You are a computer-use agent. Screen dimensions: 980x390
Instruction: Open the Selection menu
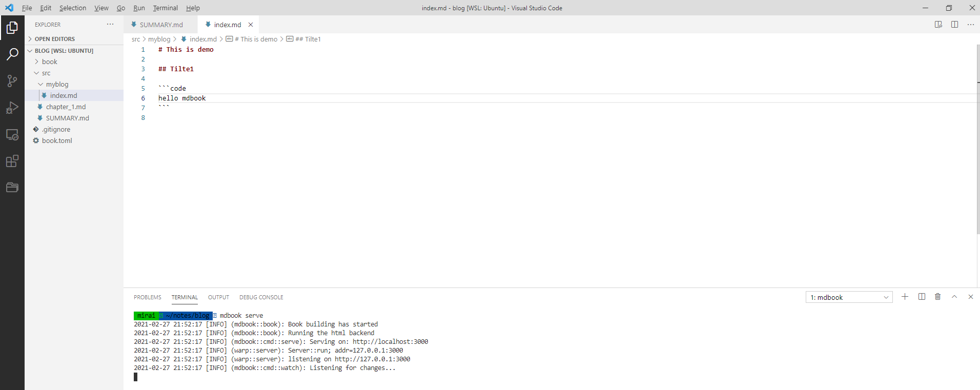pos(73,8)
